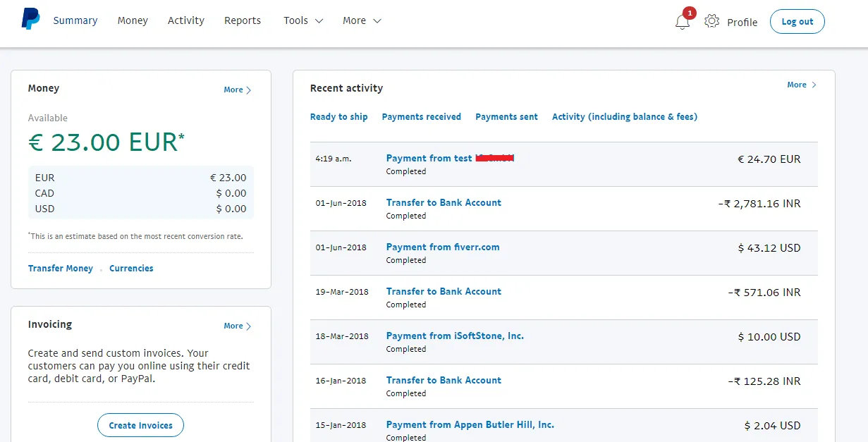This screenshot has width=868, height=442.
Task: Open 01-Jun-2018 Transfer to Bank Account
Action: tap(444, 202)
